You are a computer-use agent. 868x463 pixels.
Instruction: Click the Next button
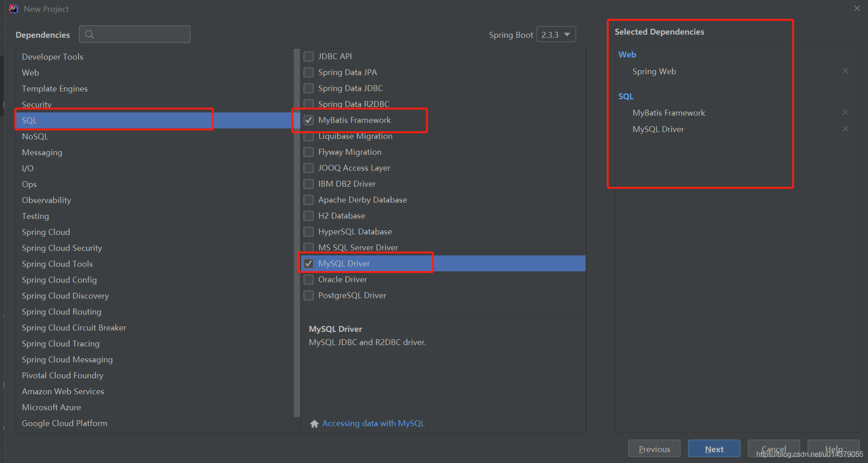[x=714, y=449]
